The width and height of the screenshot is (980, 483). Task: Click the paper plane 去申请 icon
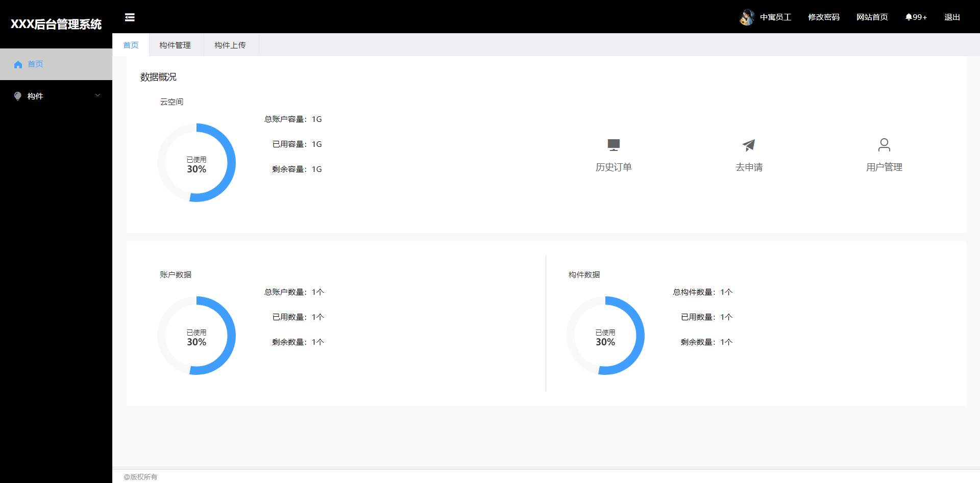(748, 145)
